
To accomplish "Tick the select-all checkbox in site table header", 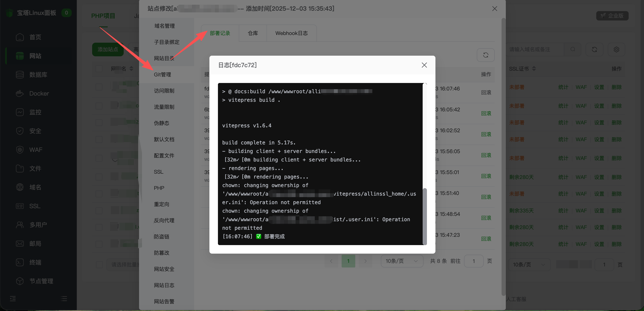I will (x=99, y=68).
